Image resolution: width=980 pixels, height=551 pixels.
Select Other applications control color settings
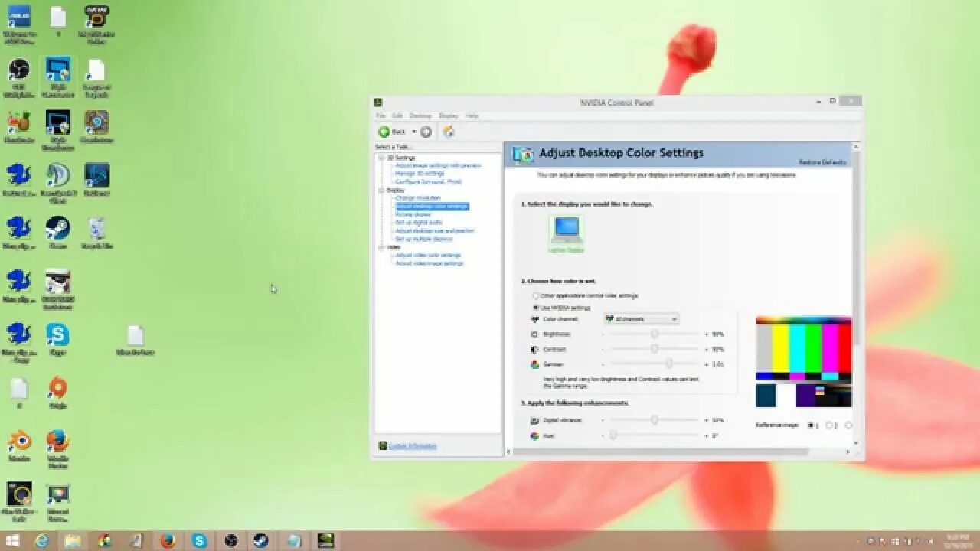pos(537,295)
